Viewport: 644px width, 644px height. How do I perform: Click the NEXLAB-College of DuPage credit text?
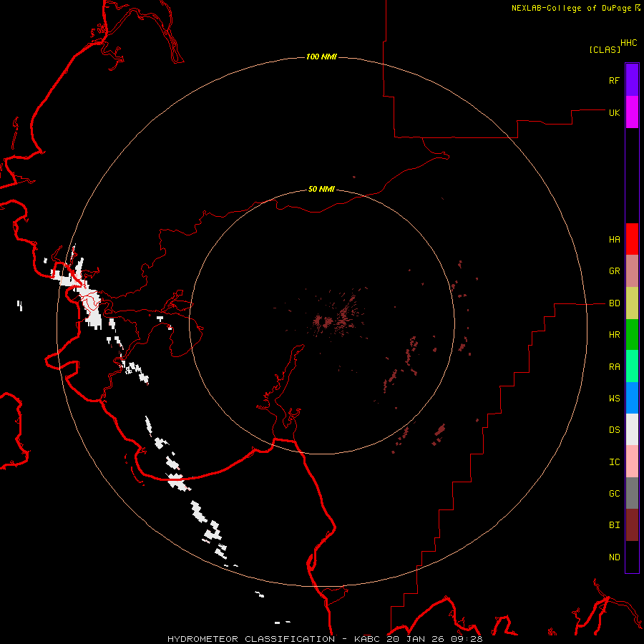click(571, 8)
